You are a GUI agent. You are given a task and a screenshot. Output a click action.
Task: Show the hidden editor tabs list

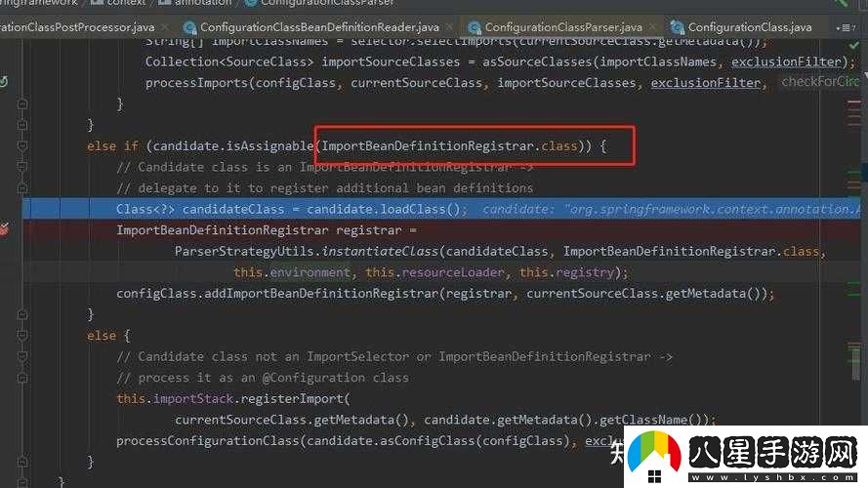point(846,27)
